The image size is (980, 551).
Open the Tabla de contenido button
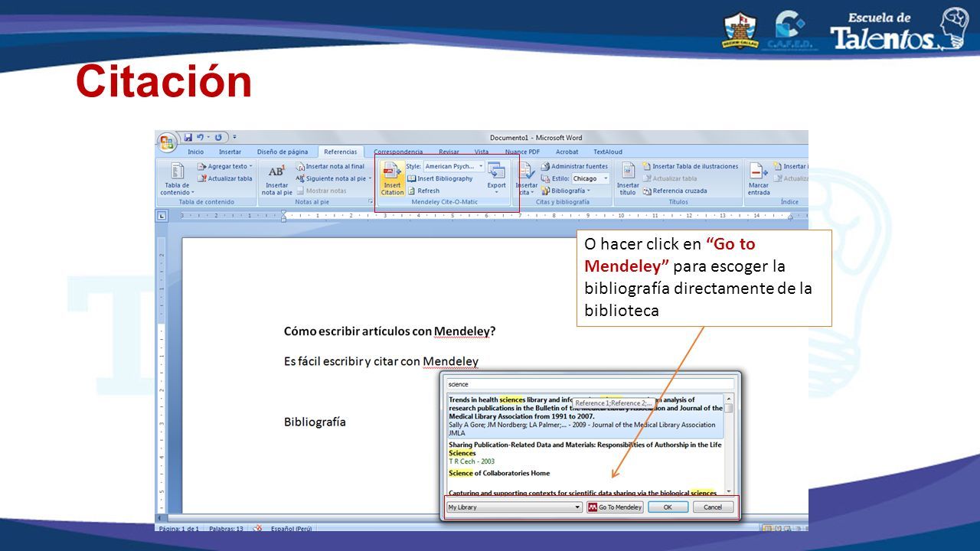click(x=177, y=179)
